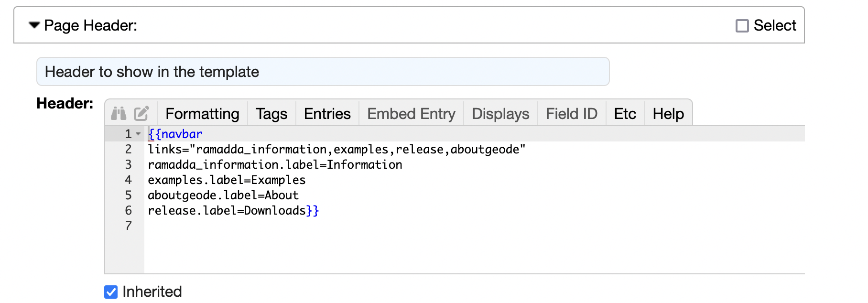Open the Formatting menu

202,114
